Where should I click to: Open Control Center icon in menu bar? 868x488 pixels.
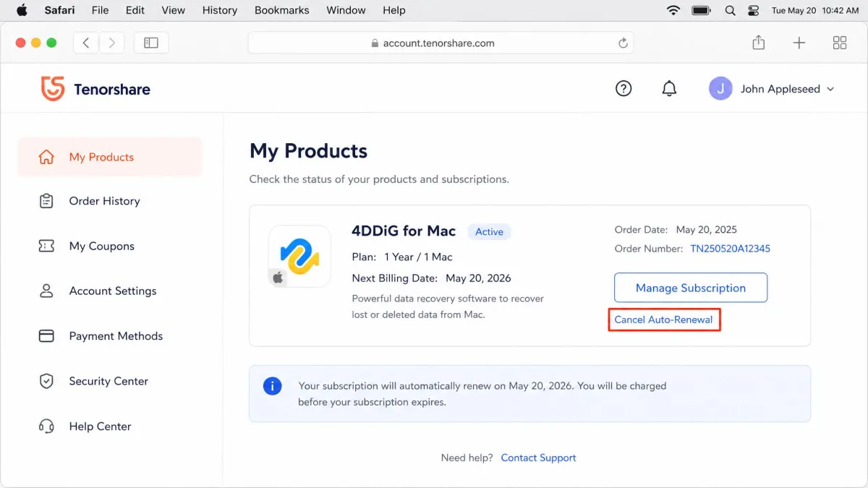(x=753, y=10)
